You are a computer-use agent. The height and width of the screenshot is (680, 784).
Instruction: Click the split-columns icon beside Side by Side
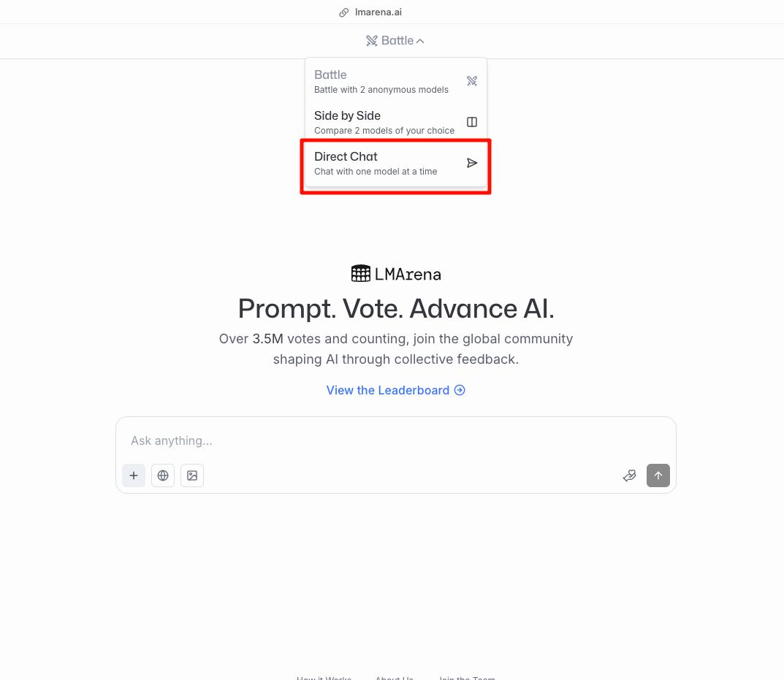point(471,122)
